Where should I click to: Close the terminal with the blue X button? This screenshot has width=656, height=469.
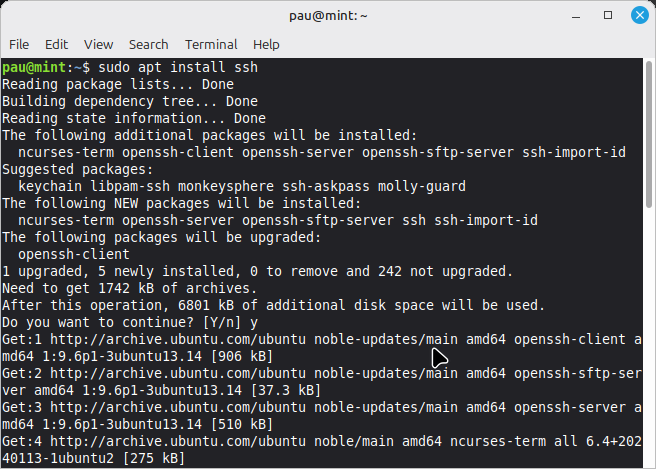636,16
